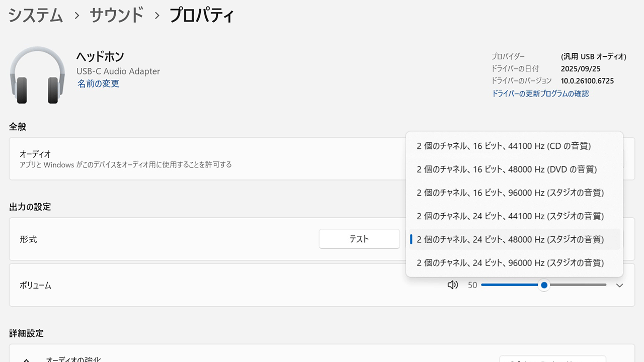The height and width of the screenshot is (362, 644).
Task: Open ドライバーの更新プログラムの確認 link
Action: (x=540, y=94)
